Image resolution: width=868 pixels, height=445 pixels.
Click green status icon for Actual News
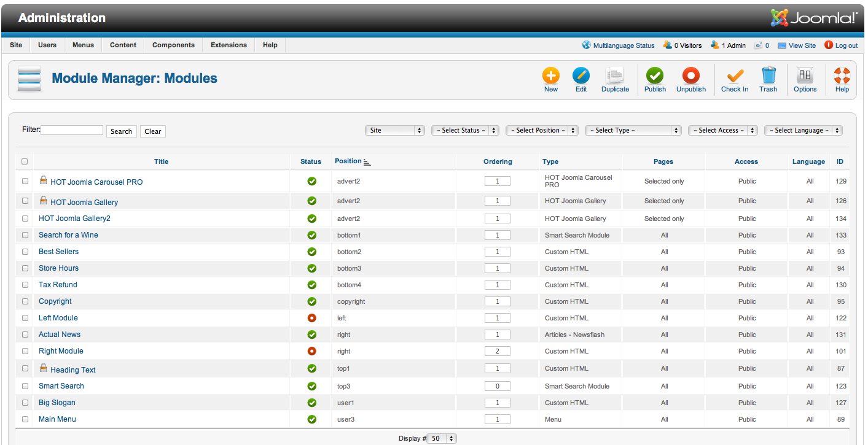[311, 335]
